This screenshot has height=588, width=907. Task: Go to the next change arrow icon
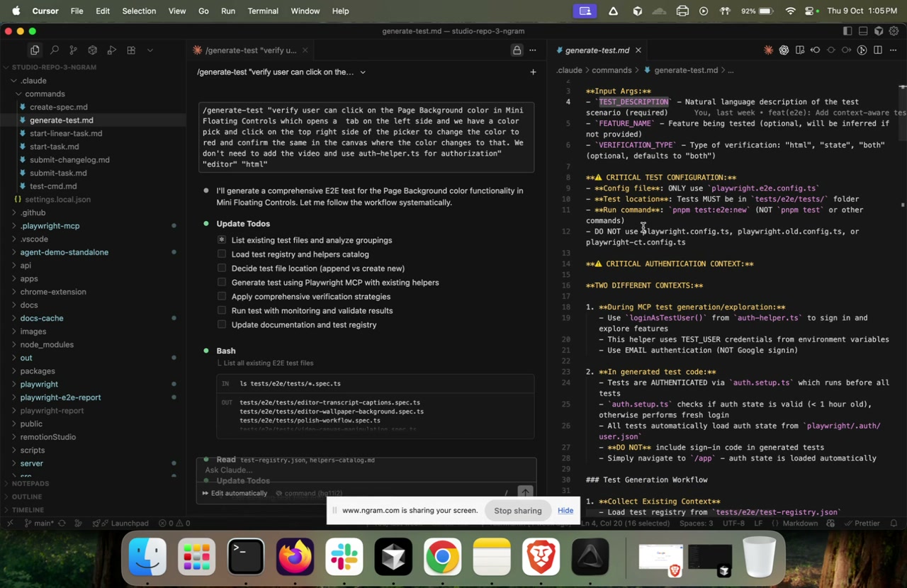[x=846, y=50]
